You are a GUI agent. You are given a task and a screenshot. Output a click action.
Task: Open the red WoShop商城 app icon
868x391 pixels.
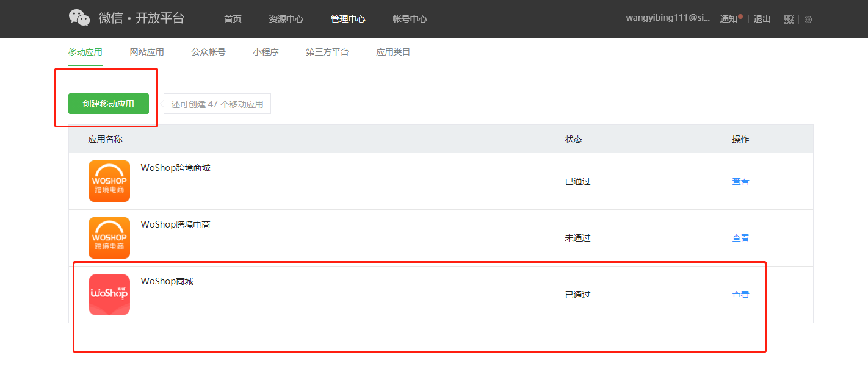[x=109, y=295]
